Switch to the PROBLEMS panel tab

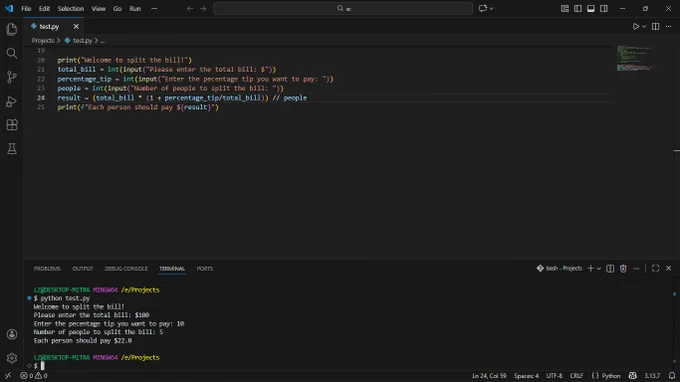(47, 268)
